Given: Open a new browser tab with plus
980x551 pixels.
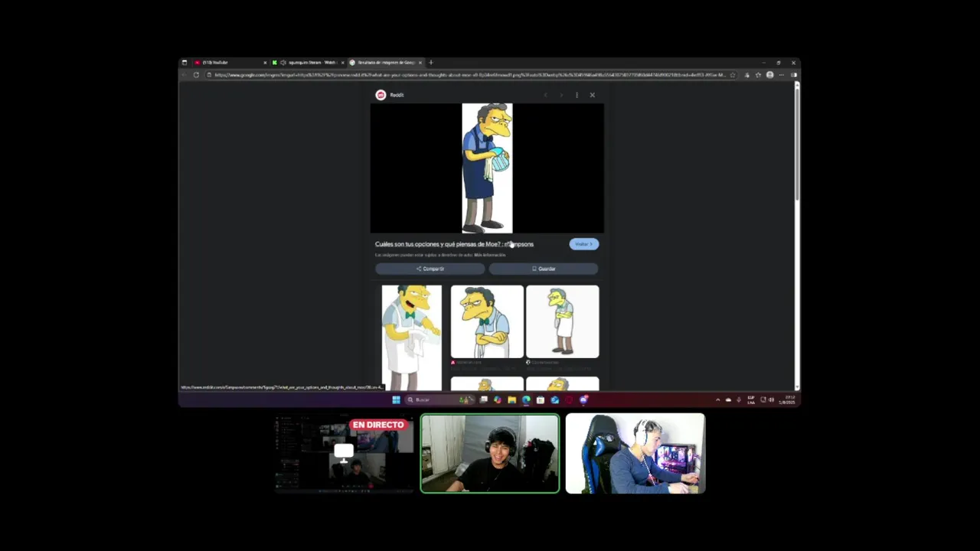Looking at the screenshot, I should click(431, 63).
